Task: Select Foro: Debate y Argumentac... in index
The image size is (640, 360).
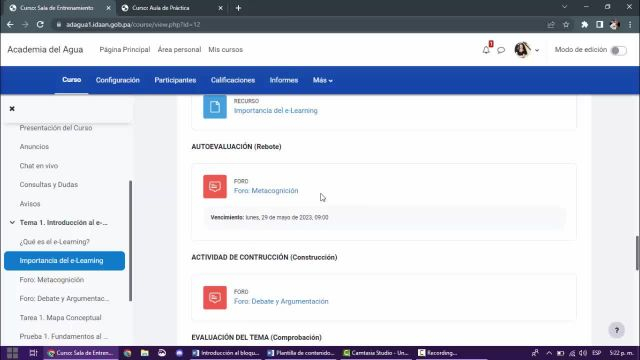Action: (64, 298)
